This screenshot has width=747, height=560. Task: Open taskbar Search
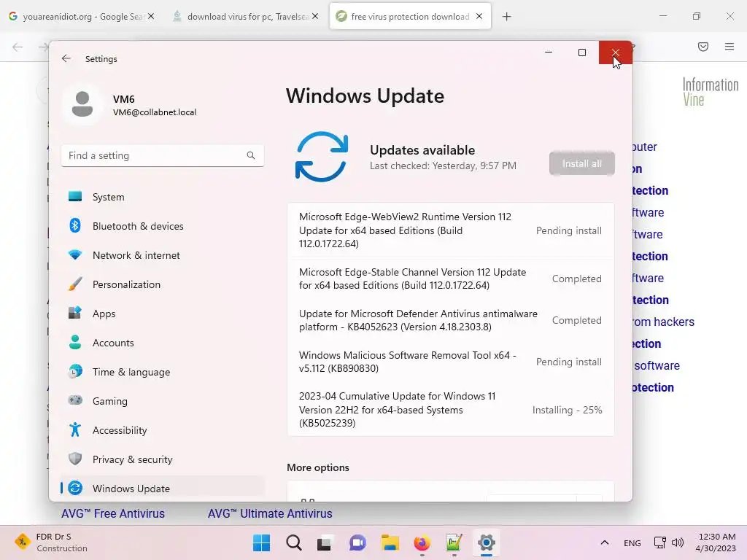294,542
